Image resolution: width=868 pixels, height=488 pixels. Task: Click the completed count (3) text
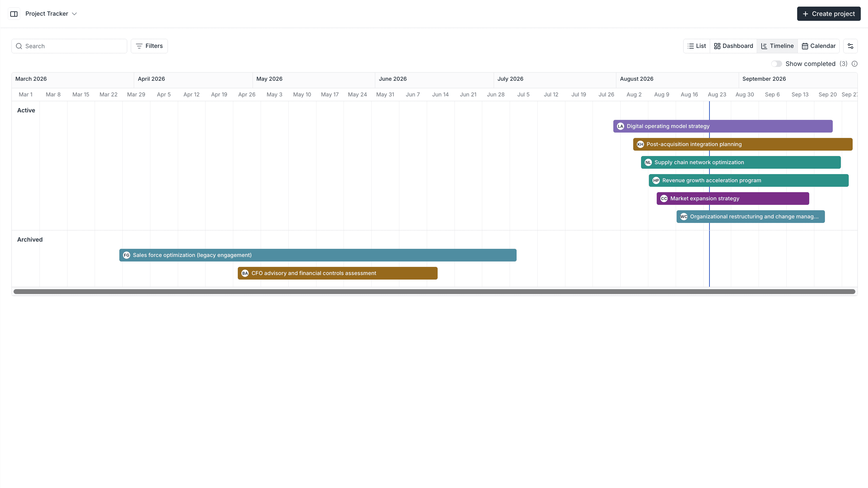point(843,64)
